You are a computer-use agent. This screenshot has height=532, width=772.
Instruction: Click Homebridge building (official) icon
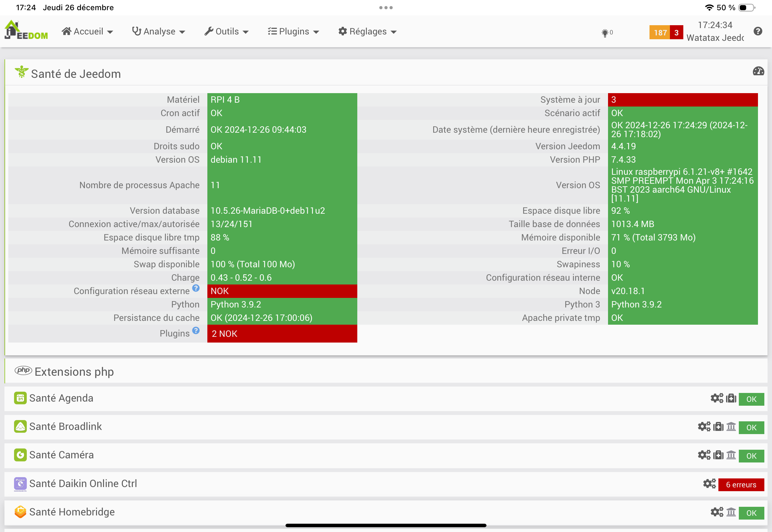click(731, 512)
